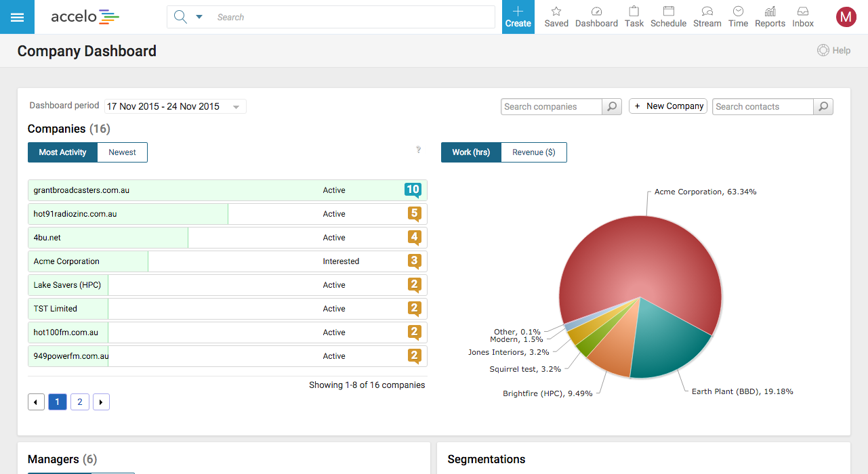
Task: Open the Dashboard period date dropdown
Action: pyautogui.click(x=175, y=106)
